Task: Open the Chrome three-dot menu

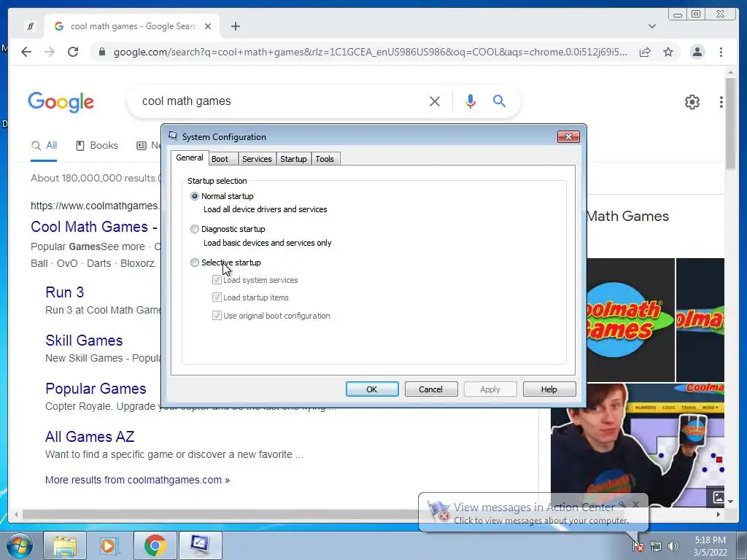Action: [721, 52]
